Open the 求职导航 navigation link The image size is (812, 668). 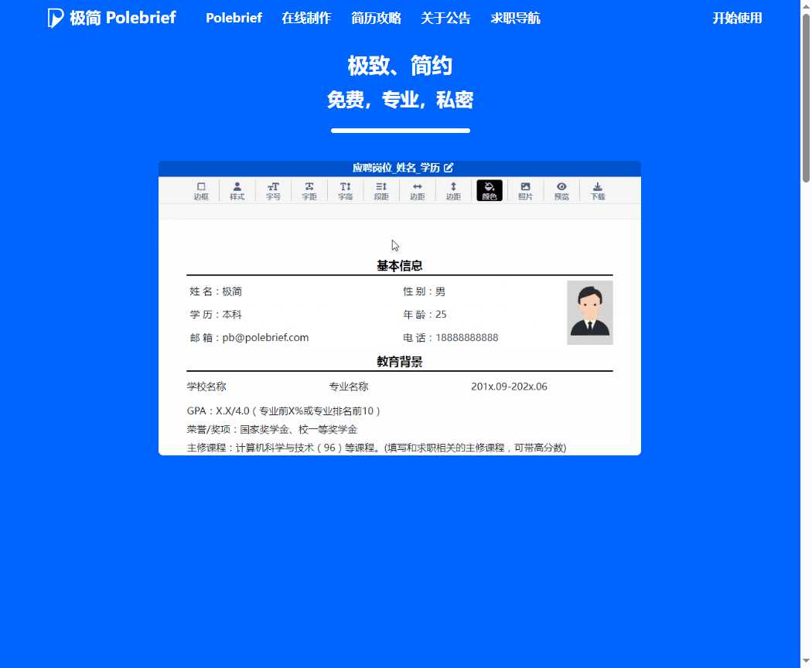(516, 18)
